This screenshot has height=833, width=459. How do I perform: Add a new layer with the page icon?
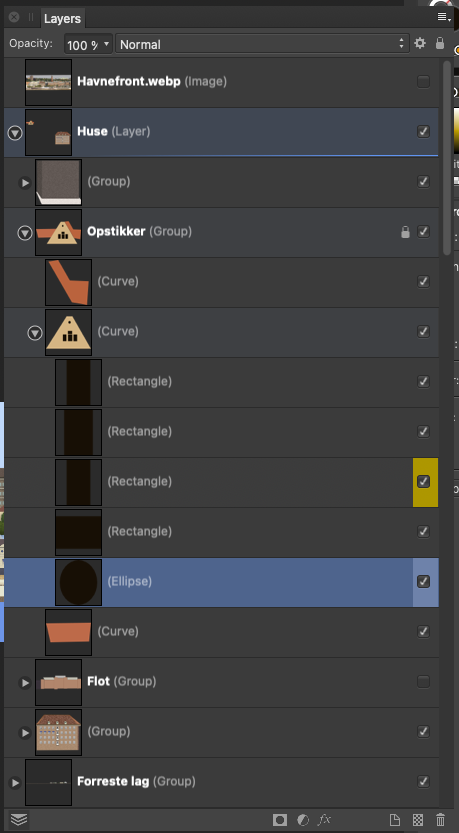pos(392,820)
